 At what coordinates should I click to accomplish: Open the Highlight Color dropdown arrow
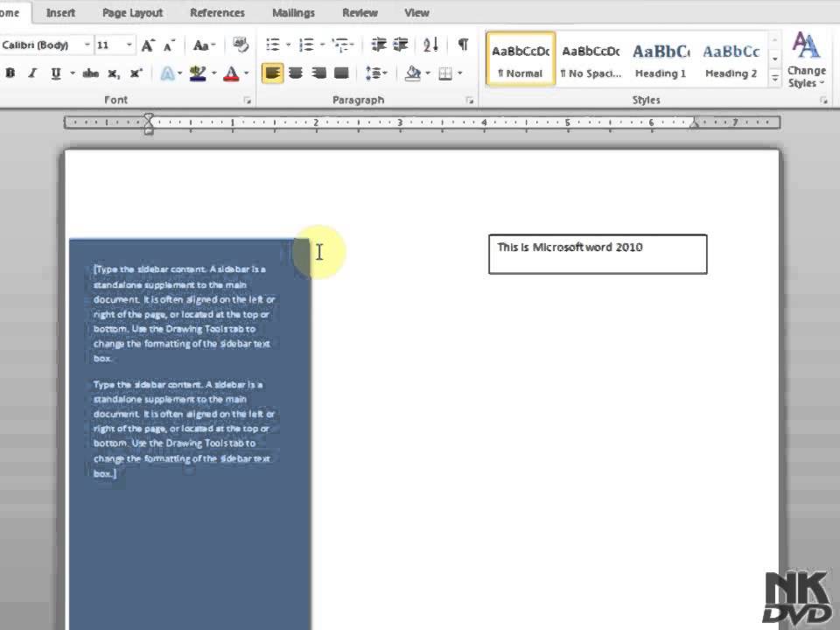(213, 73)
